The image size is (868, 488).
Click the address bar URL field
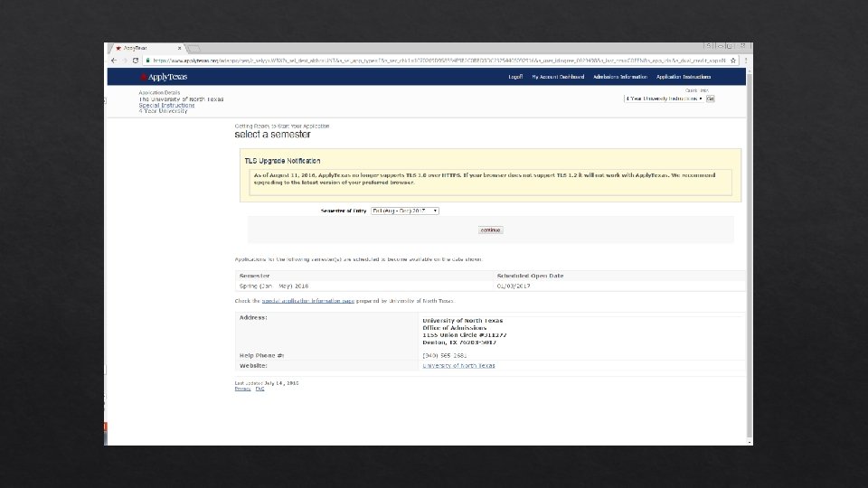point(439,61)
